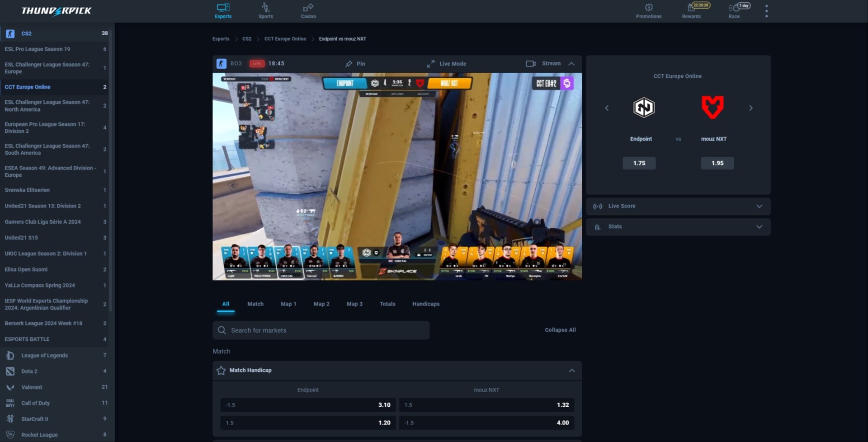Click the Thunderpick logo
The height and width of the screenshot is (442, 868).
tap(57, 11)
